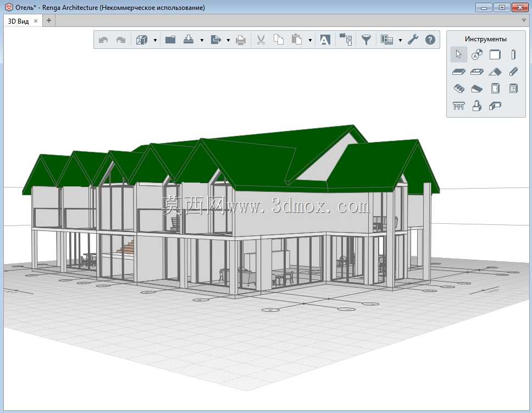This screenshot has width=532, height=413.
Task: Select the Column tool in Инструменты
Action: coord(514,54)
